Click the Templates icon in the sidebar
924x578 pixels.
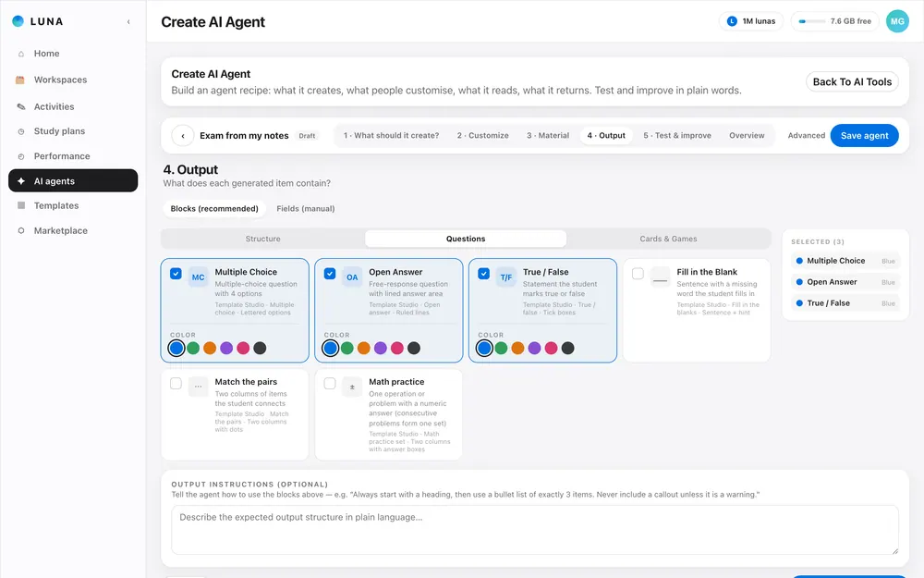pos(21,205)
